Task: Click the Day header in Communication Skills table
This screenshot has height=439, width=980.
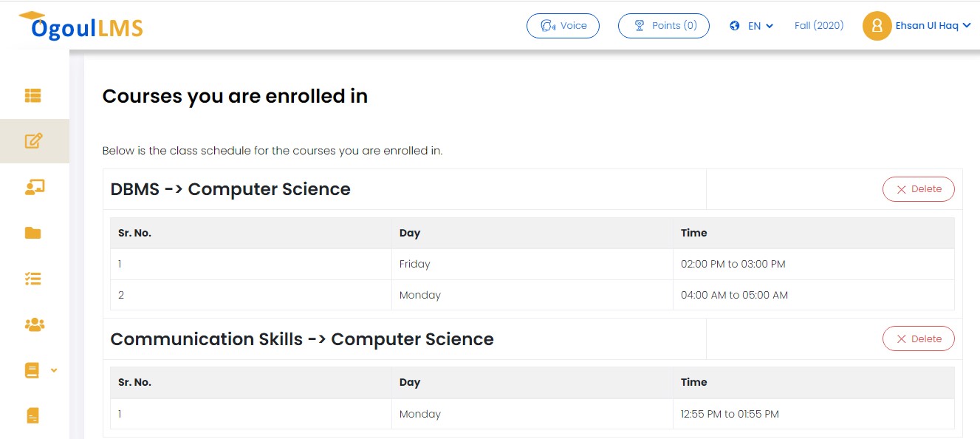Action: [410, 382]
